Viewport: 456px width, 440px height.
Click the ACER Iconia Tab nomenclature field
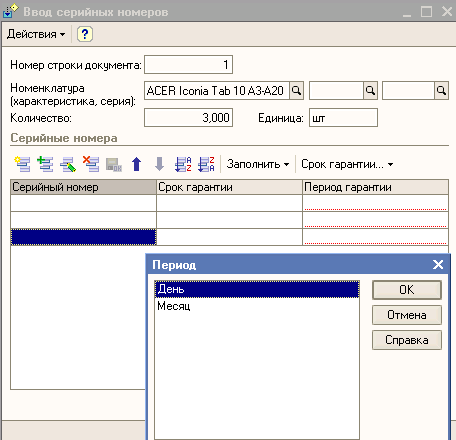coord(217,91)
